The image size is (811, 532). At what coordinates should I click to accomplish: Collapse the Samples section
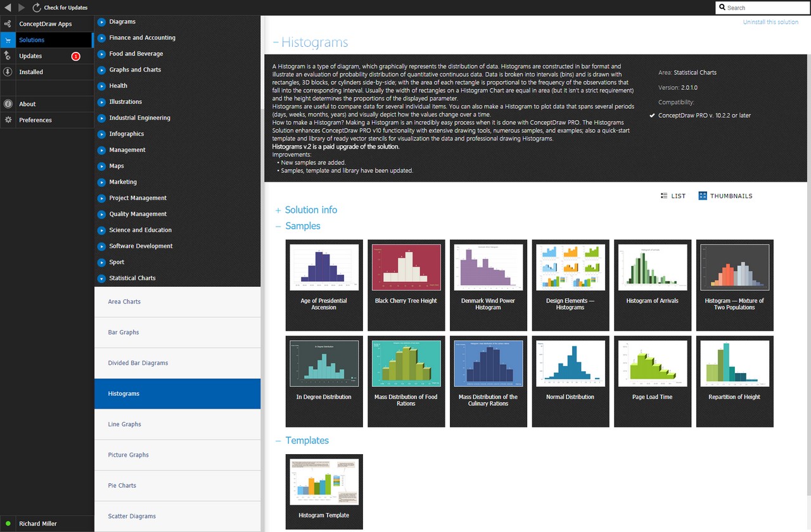point(278,226)
